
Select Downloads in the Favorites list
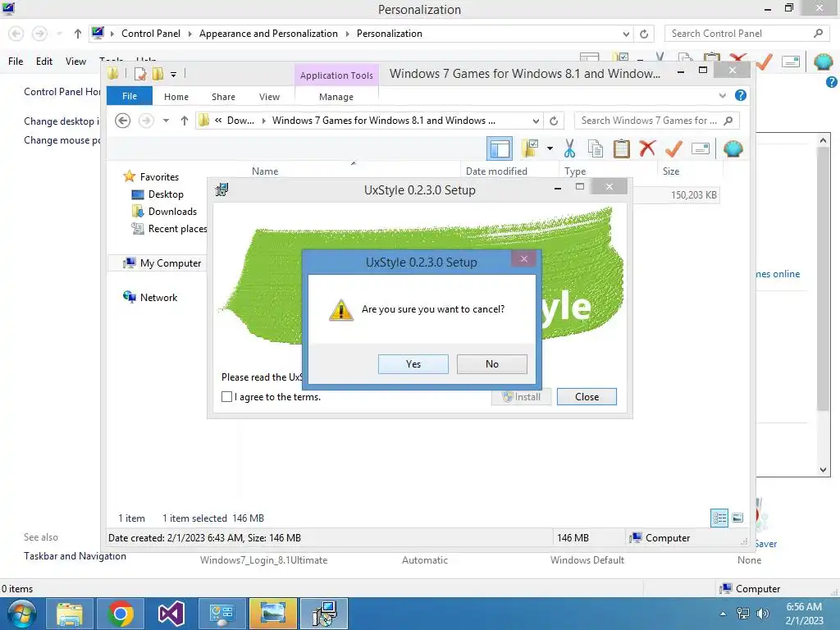click(172, 211)
